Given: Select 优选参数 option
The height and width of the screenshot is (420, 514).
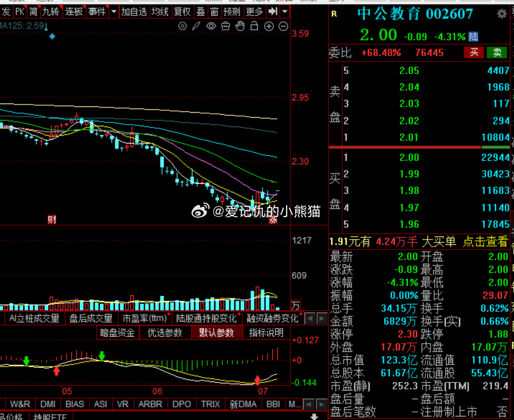Looking at the screenshot, I should (x=165, y=333).
